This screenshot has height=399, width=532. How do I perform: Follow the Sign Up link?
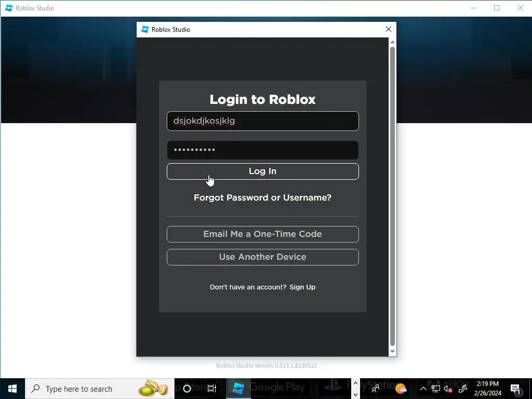click(x=302, y=287)
